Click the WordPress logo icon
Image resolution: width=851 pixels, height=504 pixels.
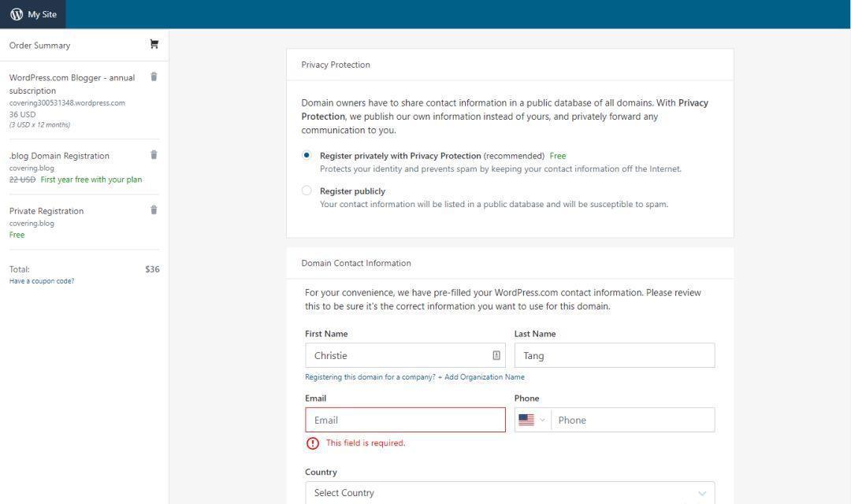coord(17,14)
